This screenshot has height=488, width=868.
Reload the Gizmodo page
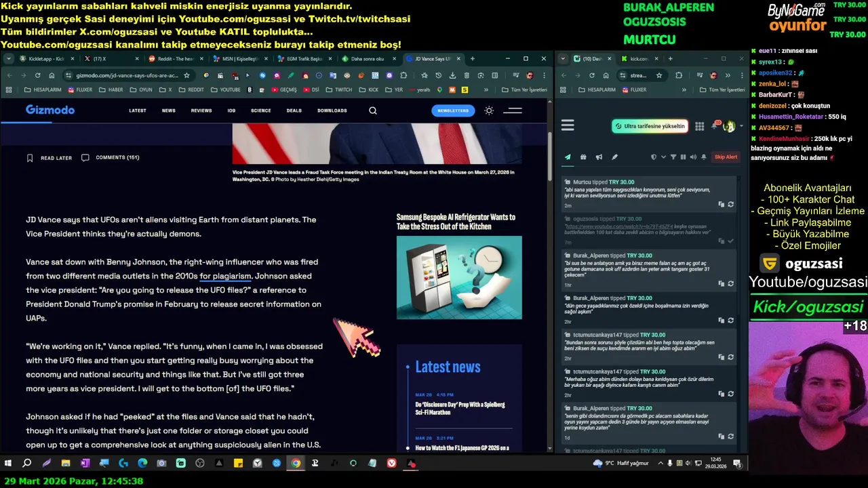37,75
